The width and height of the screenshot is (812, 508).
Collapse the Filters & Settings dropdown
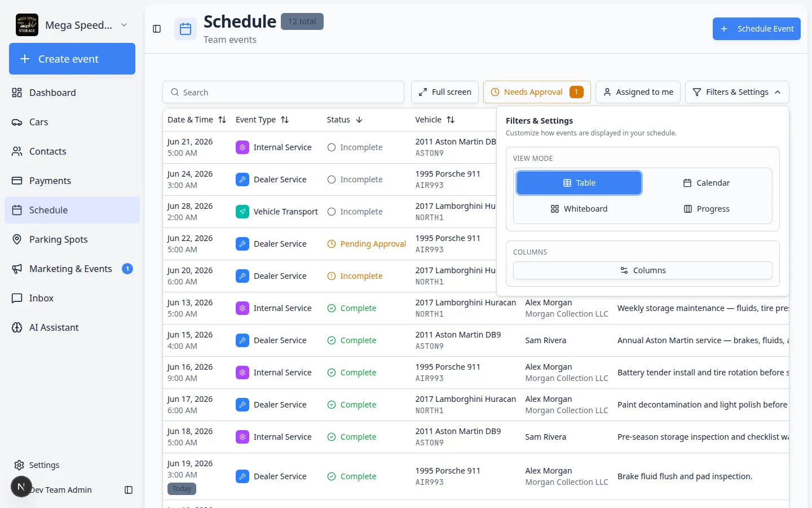click(x=737, y=92)
